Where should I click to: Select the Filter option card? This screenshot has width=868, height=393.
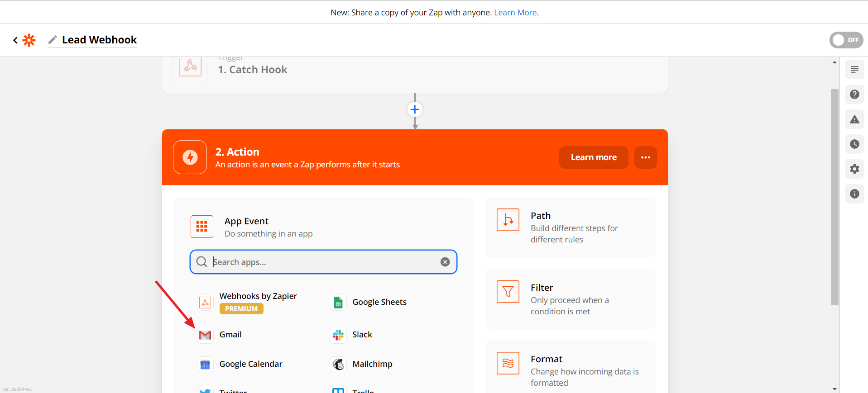pos(570,299)
